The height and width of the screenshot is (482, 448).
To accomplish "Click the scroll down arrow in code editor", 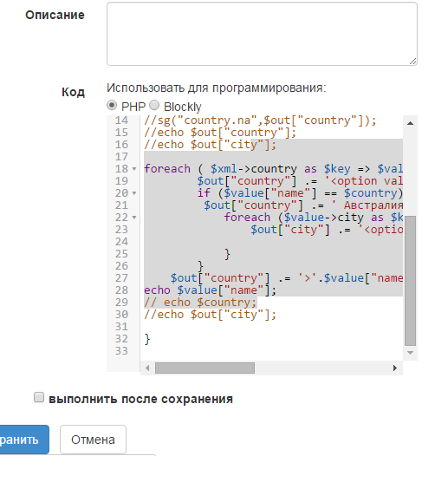I will click(410, 353).
